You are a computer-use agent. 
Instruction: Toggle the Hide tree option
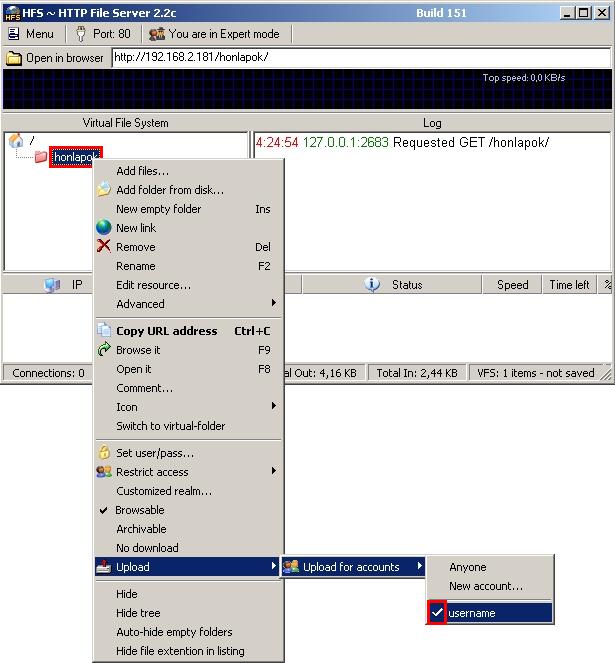pos(188,613)
